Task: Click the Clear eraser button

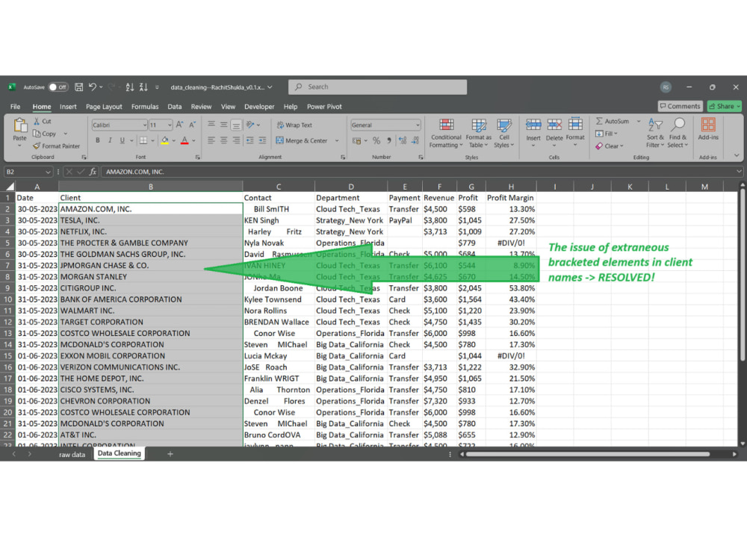Action: (609, 146)
